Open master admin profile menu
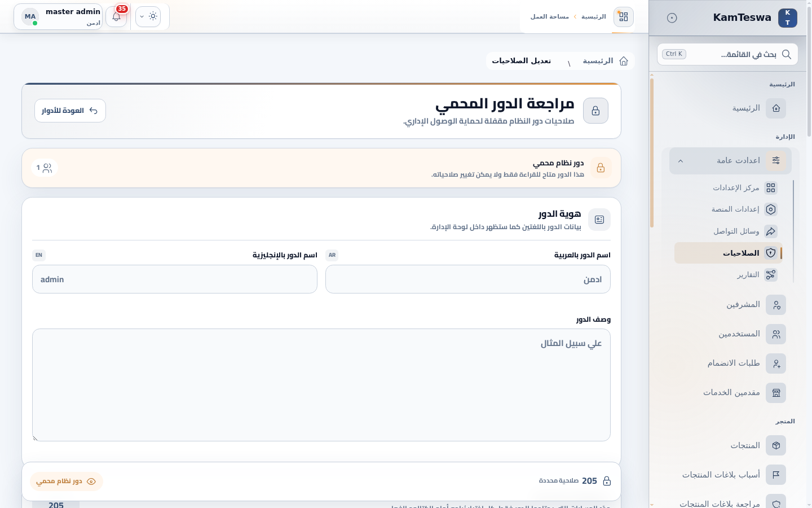Image resolution: width=812 pixels, height=508 pixels. click(58, 17)
